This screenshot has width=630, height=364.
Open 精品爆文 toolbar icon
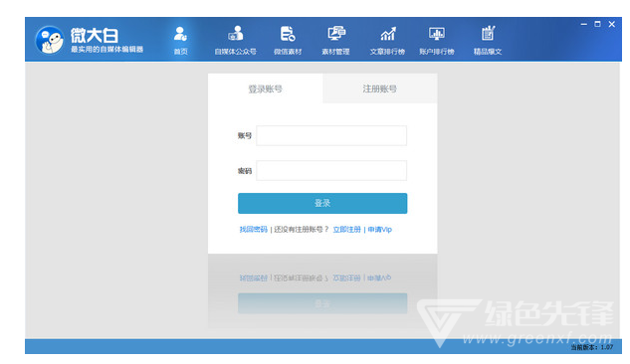[x=488, y=40]
